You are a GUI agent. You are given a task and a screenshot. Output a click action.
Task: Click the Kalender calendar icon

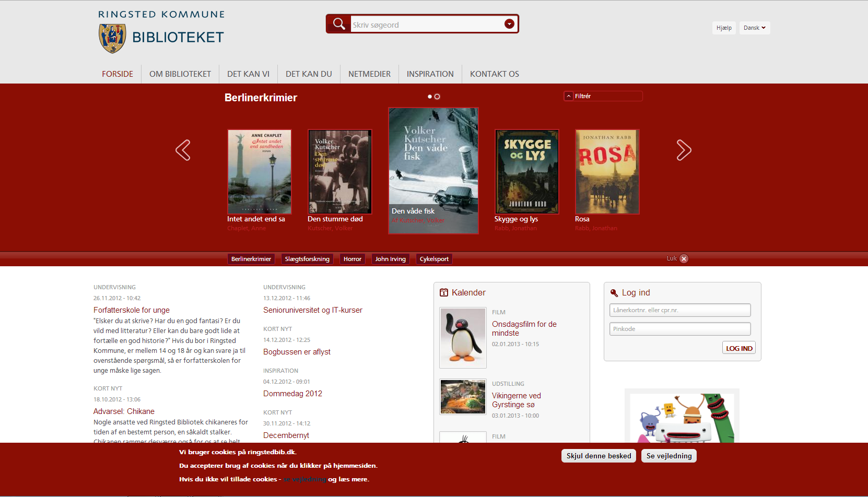click(444, 292)
